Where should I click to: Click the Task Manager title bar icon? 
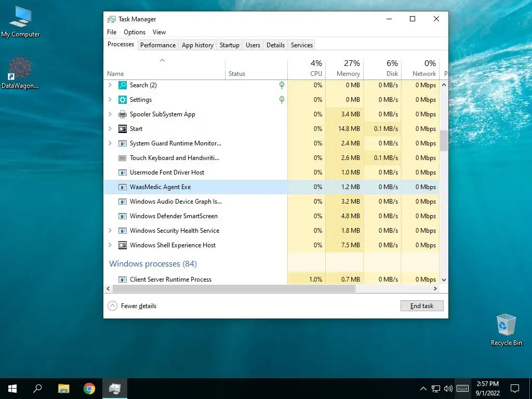(x=111, y=19)
